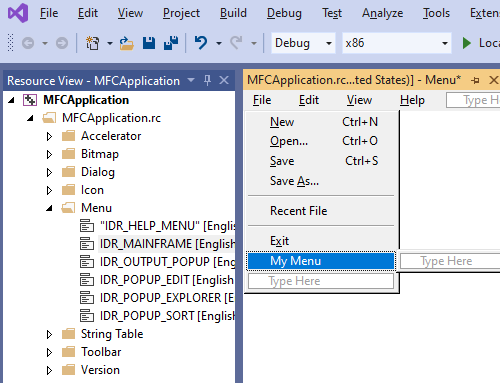
Task: Close the Resource View panel
Action: click(224, 80)
